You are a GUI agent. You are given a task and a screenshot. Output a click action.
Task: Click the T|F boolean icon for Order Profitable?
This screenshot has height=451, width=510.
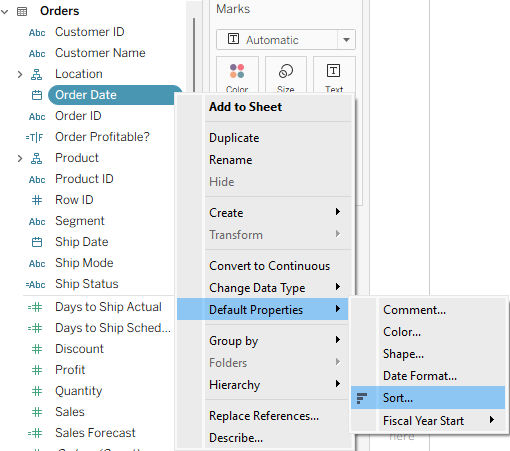(x=35, y=137)
